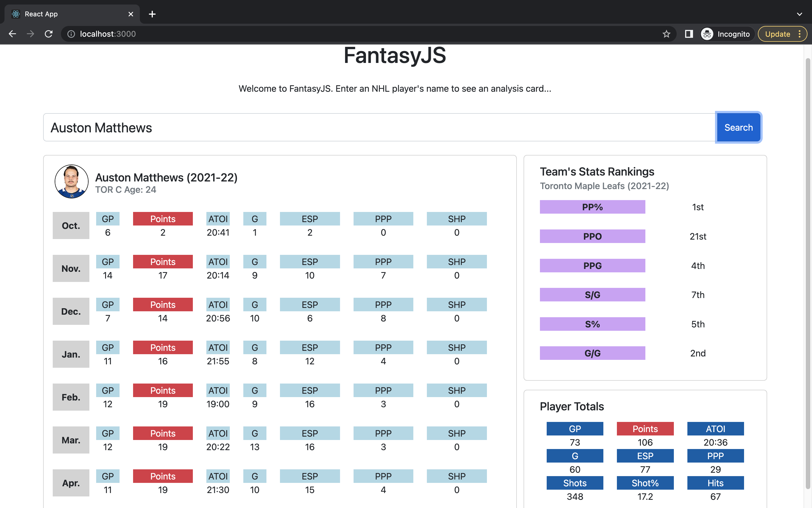Image resolution: width=812 pixels, height=508 pixels.
Task: Click the Hits label in Player Totals
Action: point(715,483)
